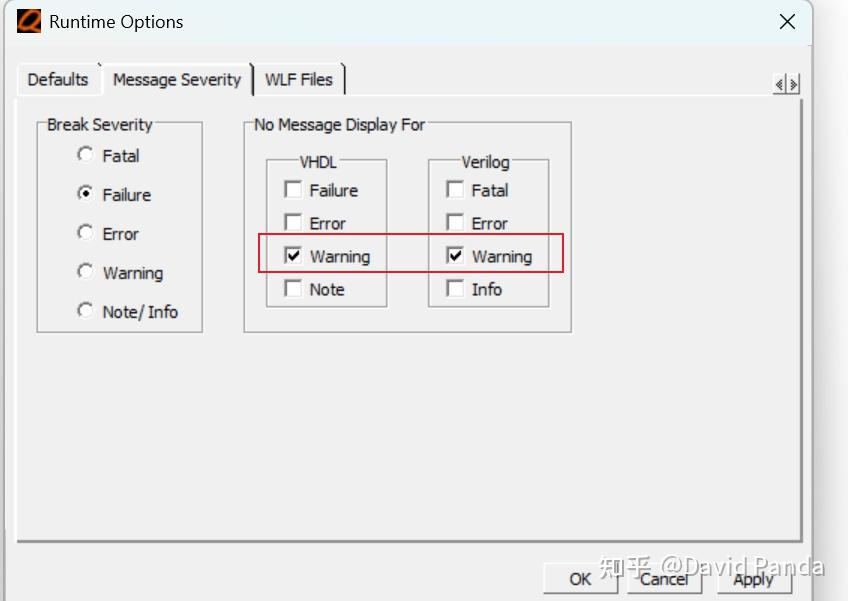The height and width of the screenshot is (601, 848).
Task: Click the Apply button
Action: click(x=754, y=579)
